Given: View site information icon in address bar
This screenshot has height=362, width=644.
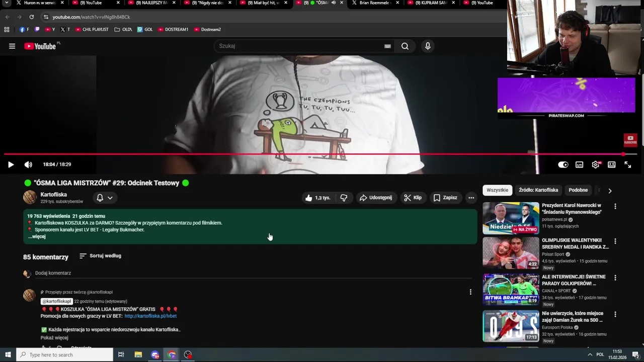Looking at the screenshot, I should click(46, 17).
